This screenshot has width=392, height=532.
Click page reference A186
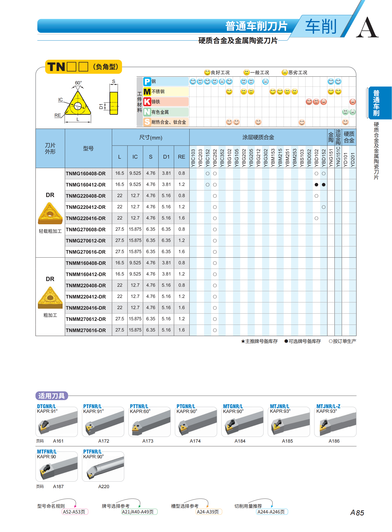[x=334, y=441]
